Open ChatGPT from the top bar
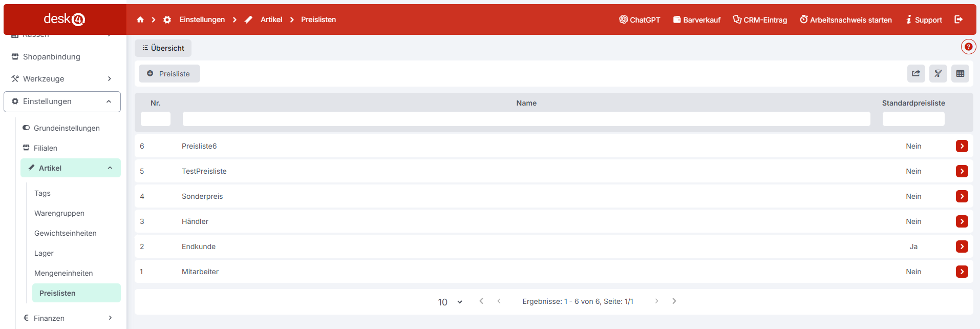Screen dimensions: 980x329 (x=640, y=19)
